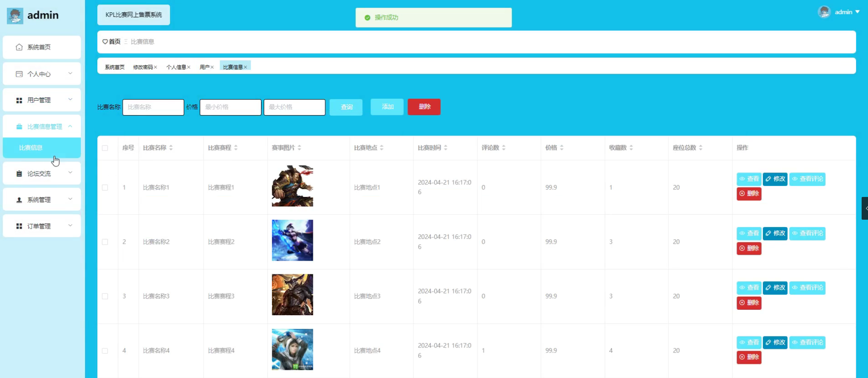The image size is (868, 378).
Task: Expand the 用户管理 sidebar menu
Action: (x=42, y=100)
